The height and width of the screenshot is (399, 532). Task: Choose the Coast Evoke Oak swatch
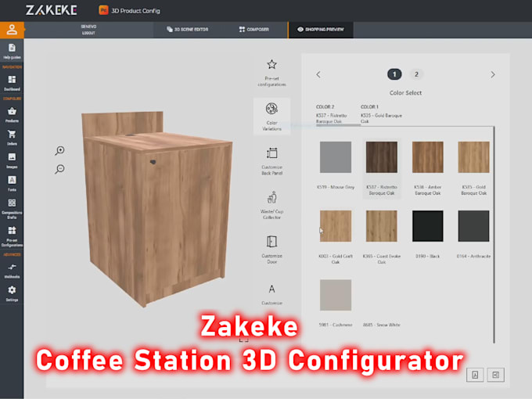point(381,226)
